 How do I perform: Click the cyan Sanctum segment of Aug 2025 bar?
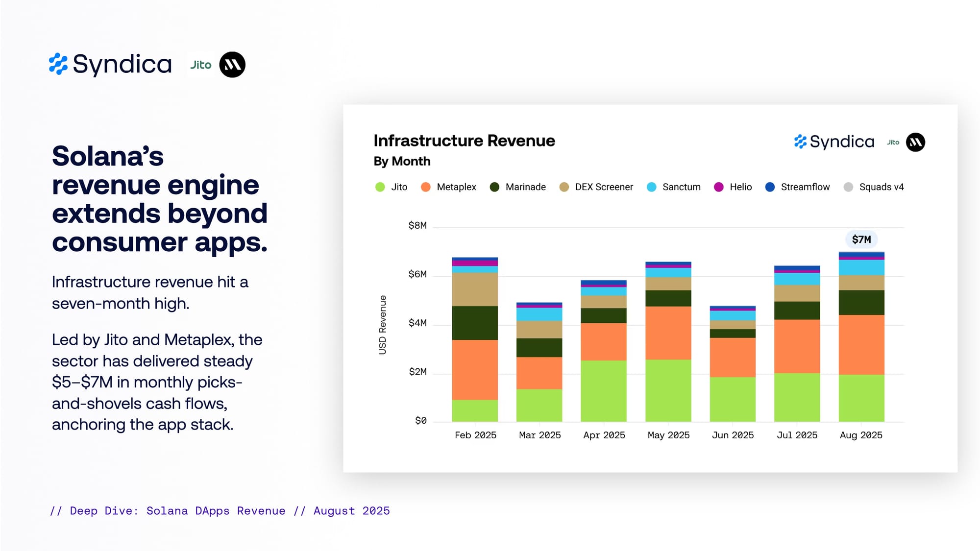[861, 267]
